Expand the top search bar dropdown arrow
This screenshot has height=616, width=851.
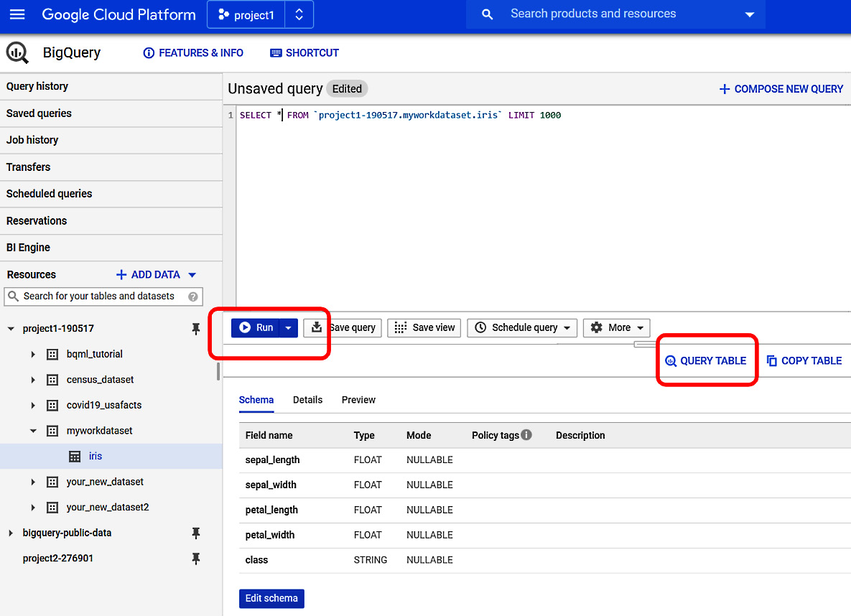coord(750,14)
